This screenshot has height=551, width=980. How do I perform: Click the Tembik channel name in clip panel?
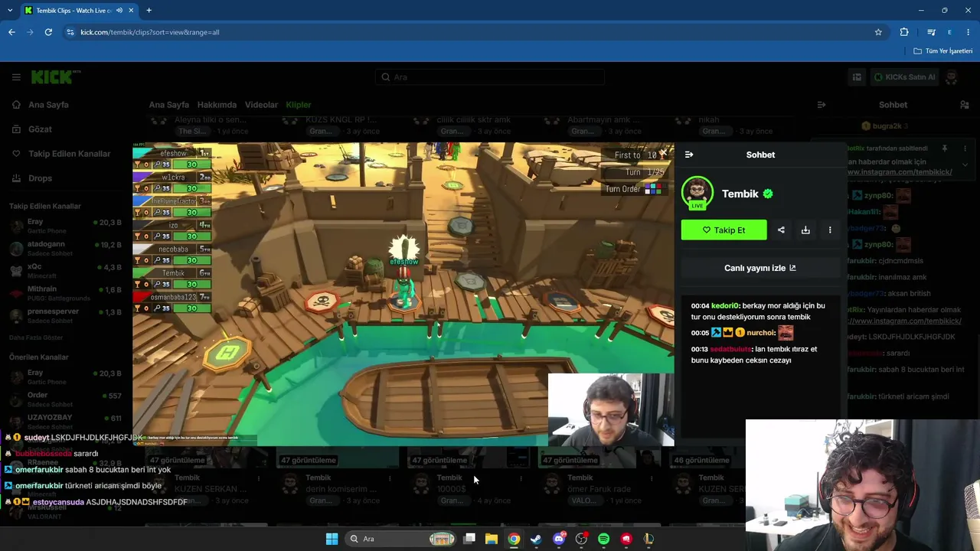pos(740,194)
